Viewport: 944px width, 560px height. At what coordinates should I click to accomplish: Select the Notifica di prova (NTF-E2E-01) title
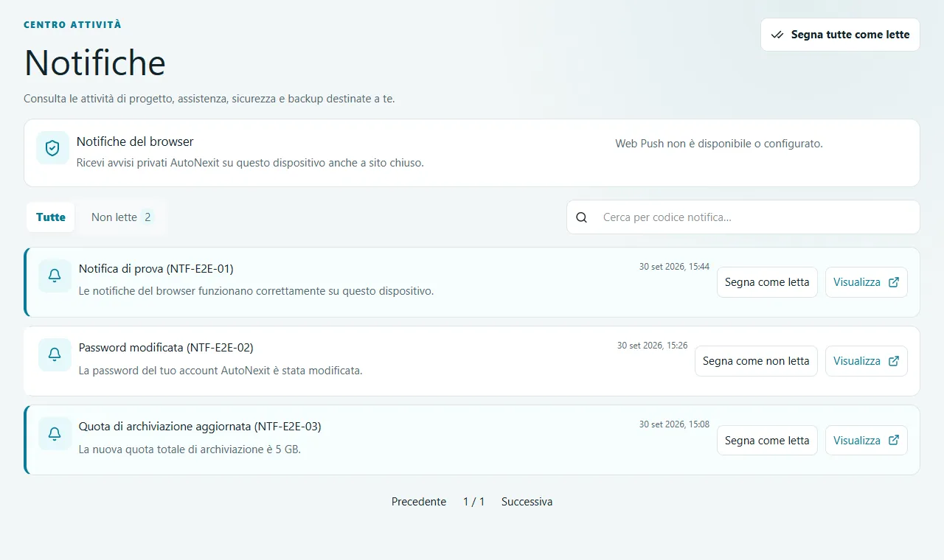coord(156,268)
